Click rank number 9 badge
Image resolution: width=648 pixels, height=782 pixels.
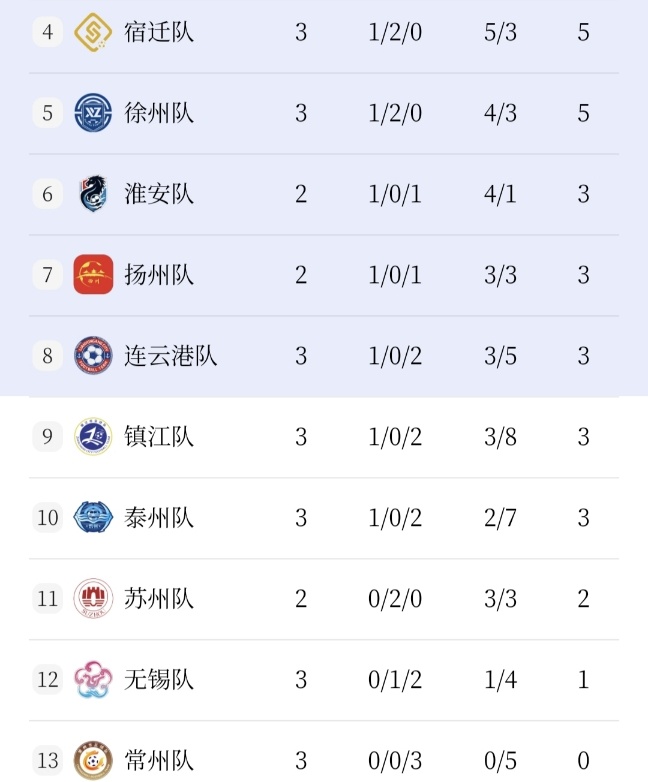click(x=47, y=437)
